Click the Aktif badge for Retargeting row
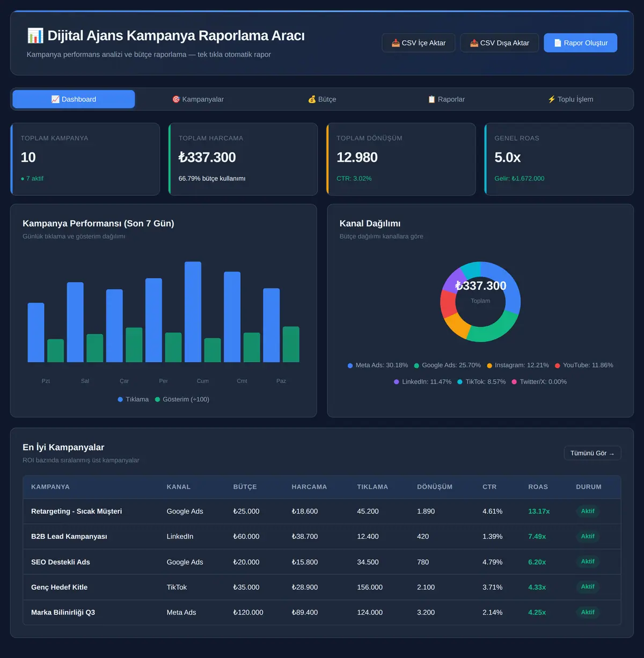This screenshot has height=658, width=644. tap(588, 511)
